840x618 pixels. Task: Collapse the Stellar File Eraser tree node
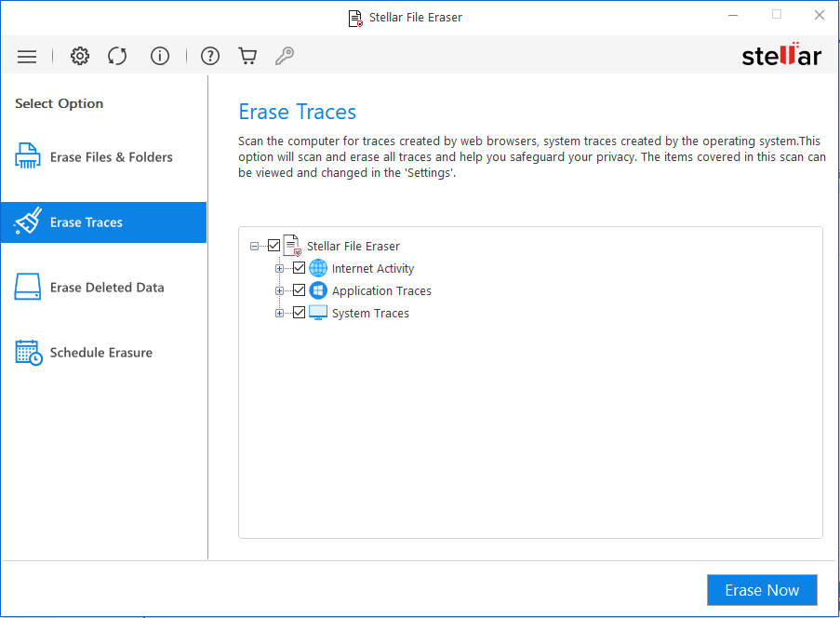[x=254, y=245]
